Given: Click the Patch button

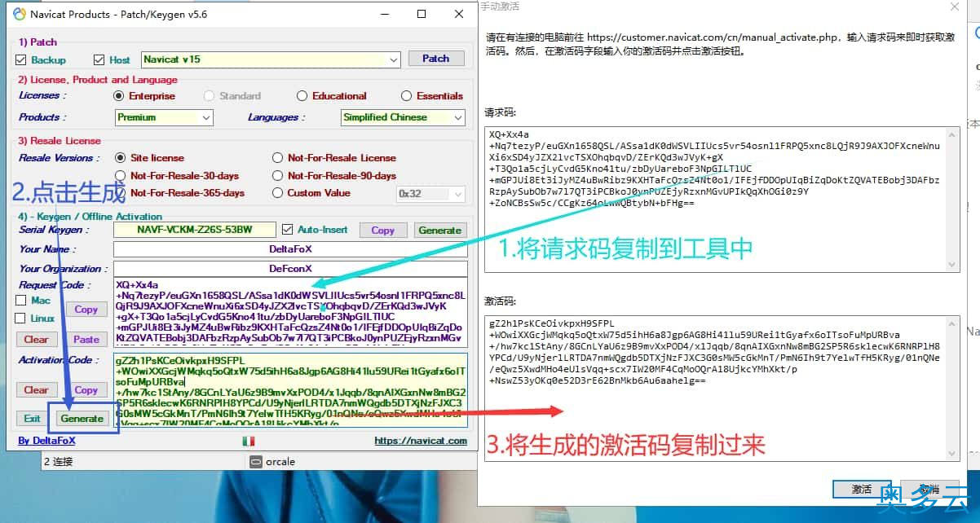Looking at the screenshot, I should pyautogui.click(x=435, y=59).
